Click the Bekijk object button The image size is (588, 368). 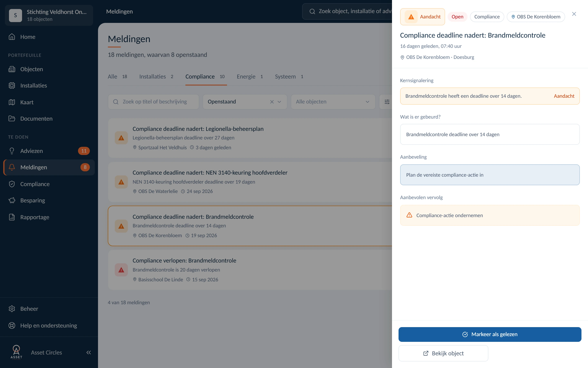click(443, 353)
